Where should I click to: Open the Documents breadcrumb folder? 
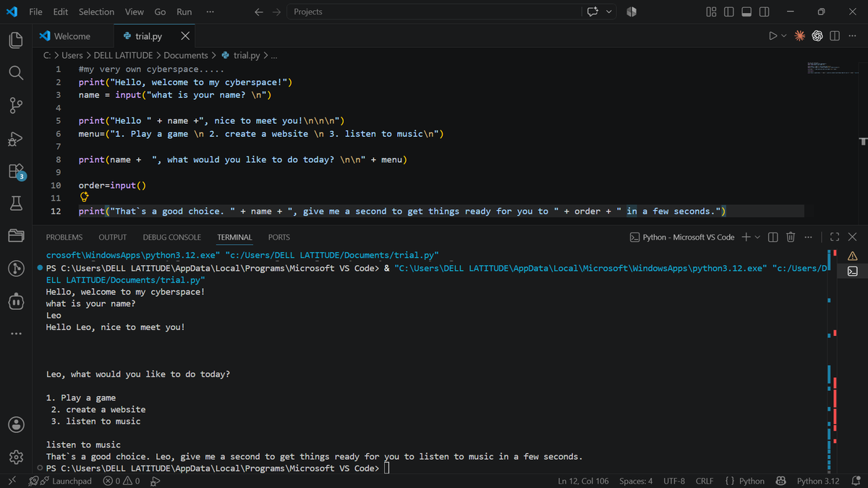tap(186, 55)
